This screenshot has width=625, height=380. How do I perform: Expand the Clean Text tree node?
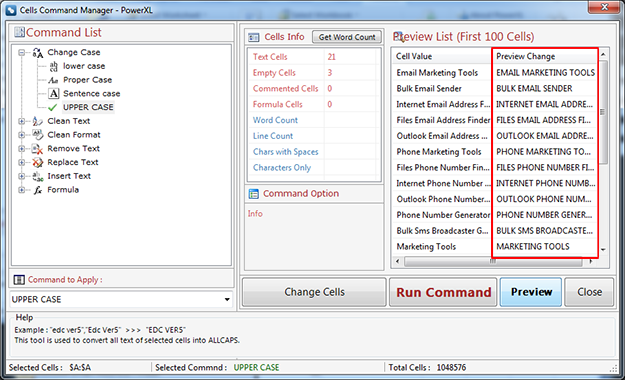(22, 121)
